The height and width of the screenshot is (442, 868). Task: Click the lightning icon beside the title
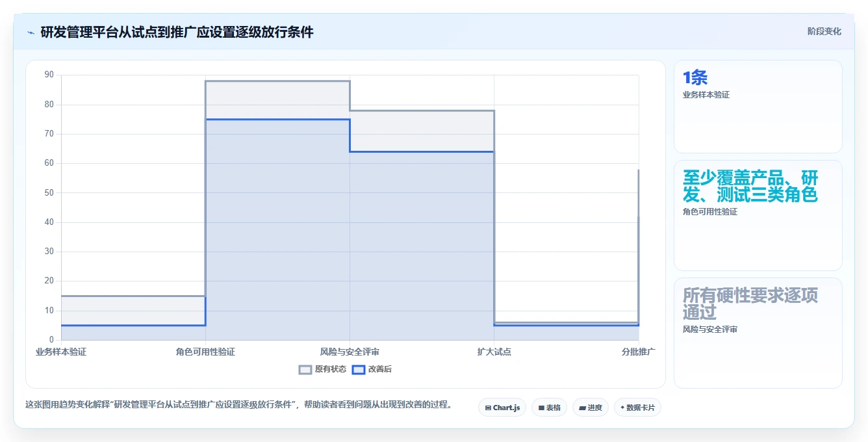pos(31,32)
